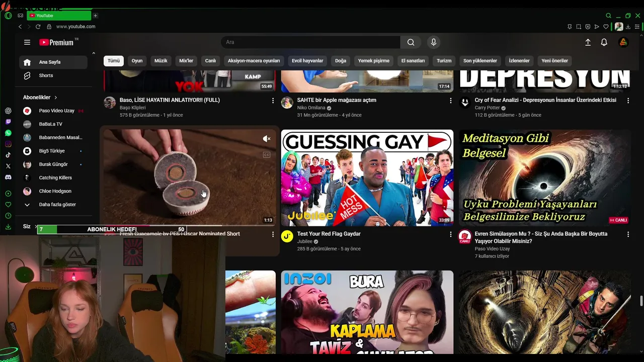Add page to bookmarks with heart icon
This screenshot has width=644, height=362.
[x=606, y=27]
